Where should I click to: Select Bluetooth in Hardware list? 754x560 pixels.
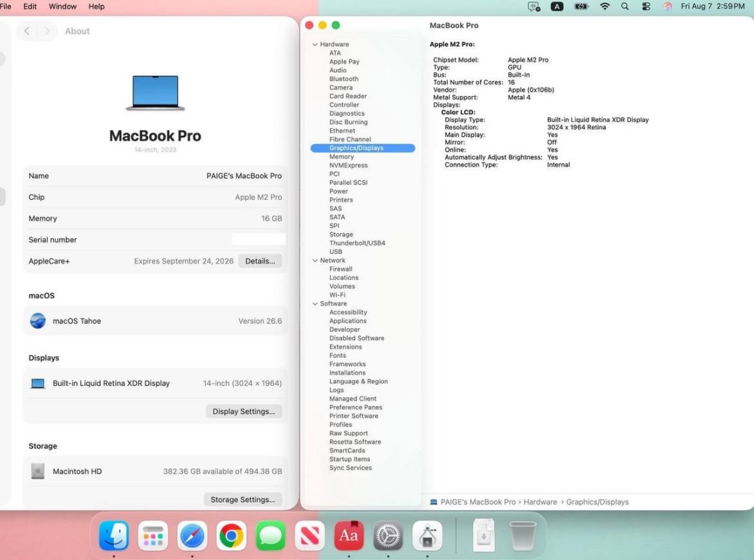pyautogui.click(x=344, y=79)
